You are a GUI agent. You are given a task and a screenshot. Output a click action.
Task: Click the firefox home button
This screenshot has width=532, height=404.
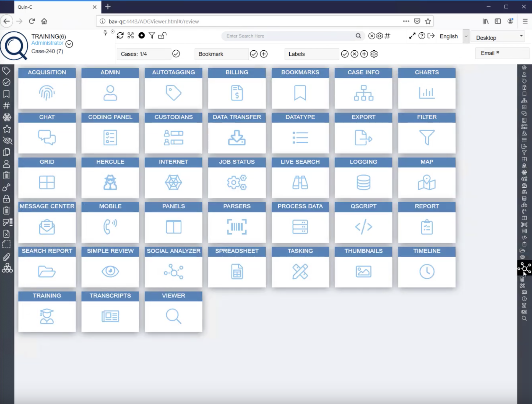pos(44,21)
